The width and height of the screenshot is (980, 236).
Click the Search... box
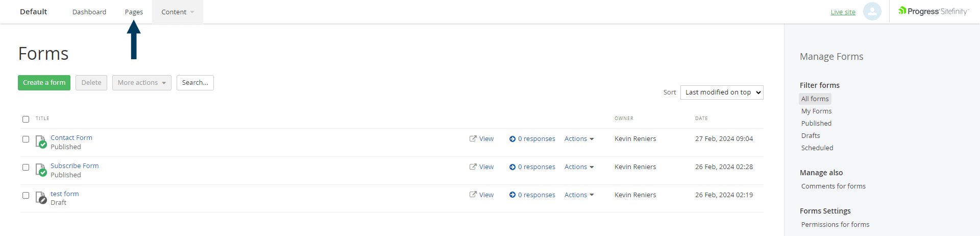point(195,83)
